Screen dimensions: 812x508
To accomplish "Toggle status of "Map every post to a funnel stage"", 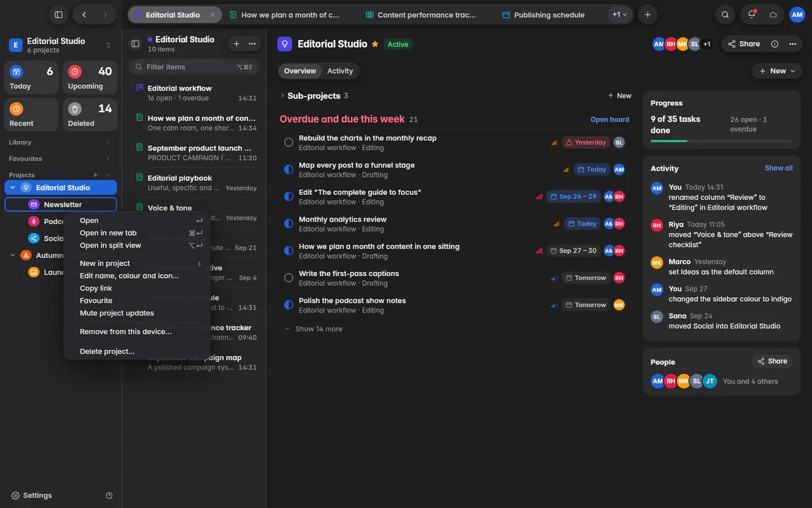I will point(289,170).
